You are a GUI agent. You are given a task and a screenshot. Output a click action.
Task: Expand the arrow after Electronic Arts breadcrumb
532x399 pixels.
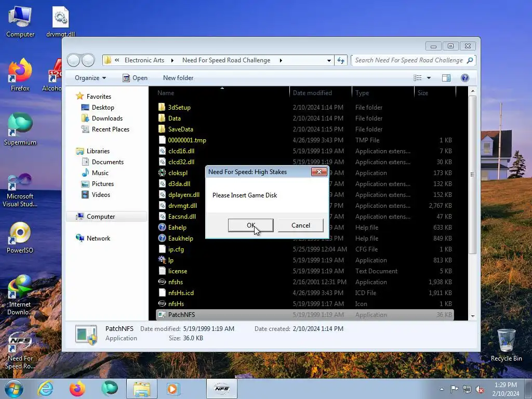[x=172, y=60]
